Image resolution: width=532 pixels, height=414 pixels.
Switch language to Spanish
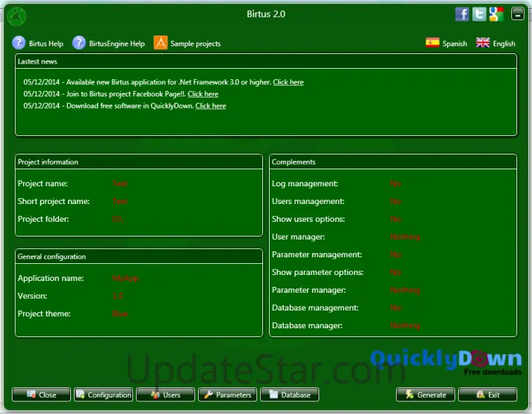click(446, 43)
